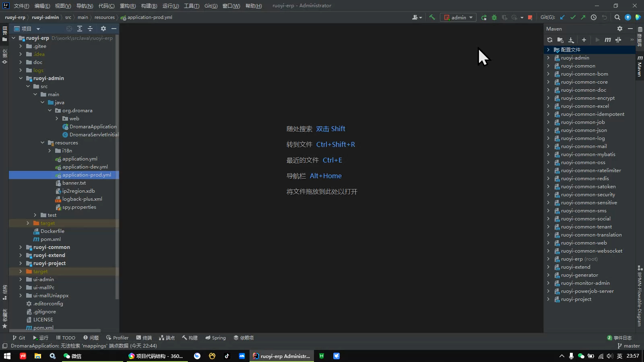Expand all in Project panel
The width and height of the screenshot is (644, 362).
[80, 29]
